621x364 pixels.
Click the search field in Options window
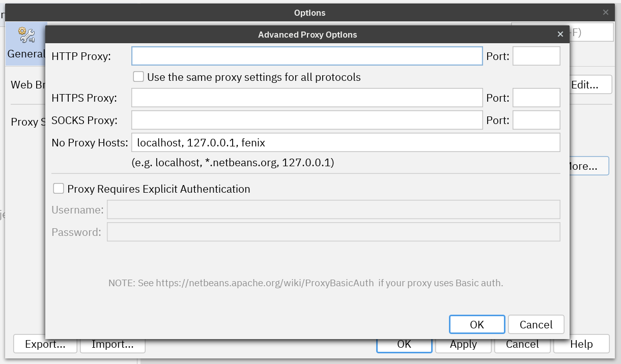click(590, 32)
